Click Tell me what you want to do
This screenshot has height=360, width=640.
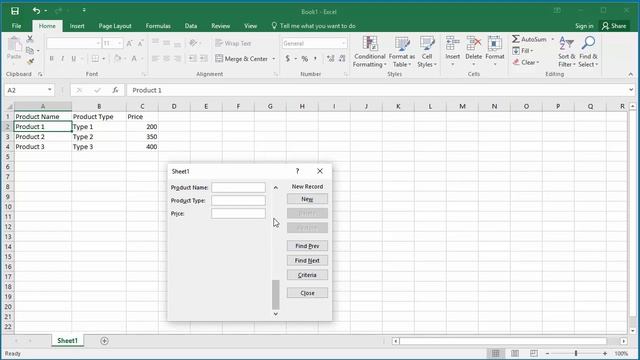(x=313, y=26)
